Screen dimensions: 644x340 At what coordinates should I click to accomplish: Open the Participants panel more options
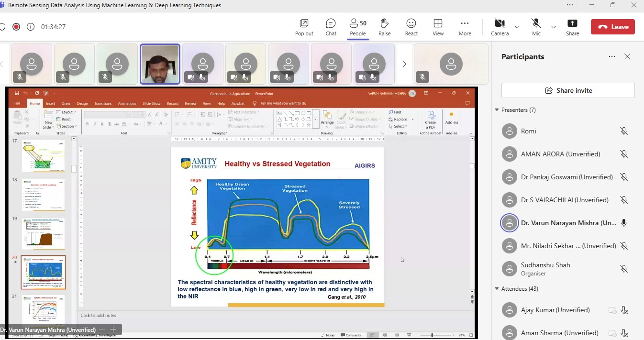(x=612, y=56)
